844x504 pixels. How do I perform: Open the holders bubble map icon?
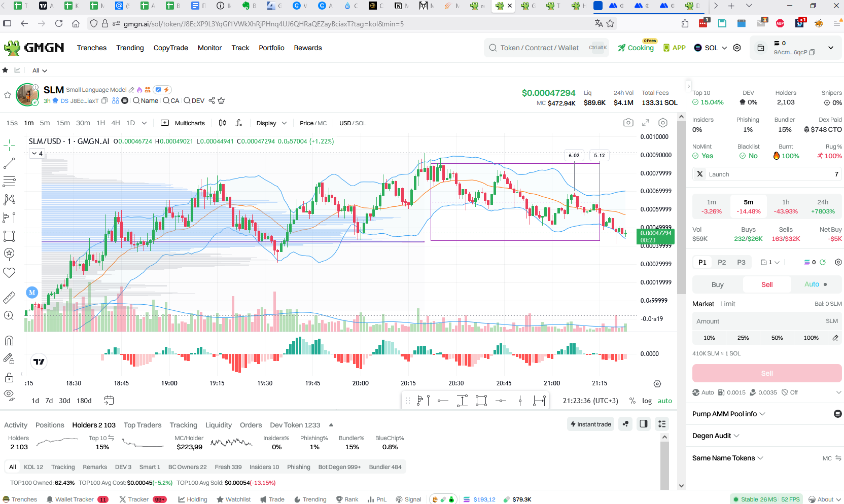[626, 424]
